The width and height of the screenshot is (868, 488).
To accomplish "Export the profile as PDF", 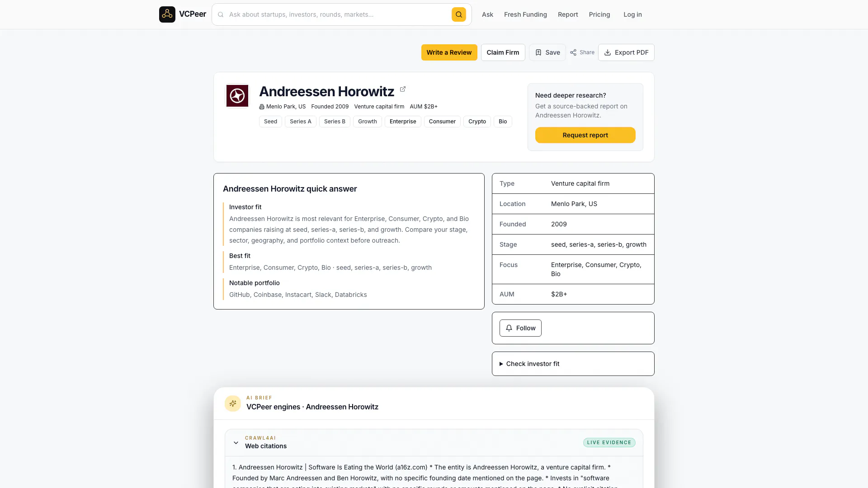I will (626, 52).
